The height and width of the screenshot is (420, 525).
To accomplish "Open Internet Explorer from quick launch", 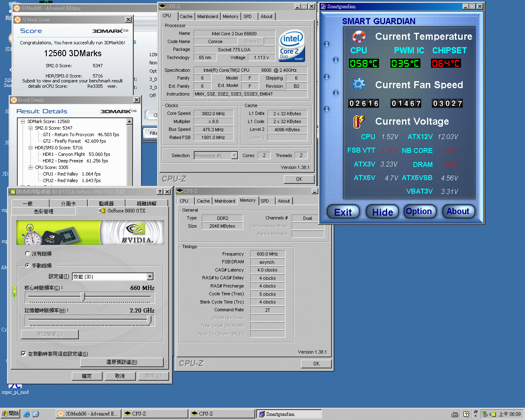I will pyautogui.click(x=27, y=414).
